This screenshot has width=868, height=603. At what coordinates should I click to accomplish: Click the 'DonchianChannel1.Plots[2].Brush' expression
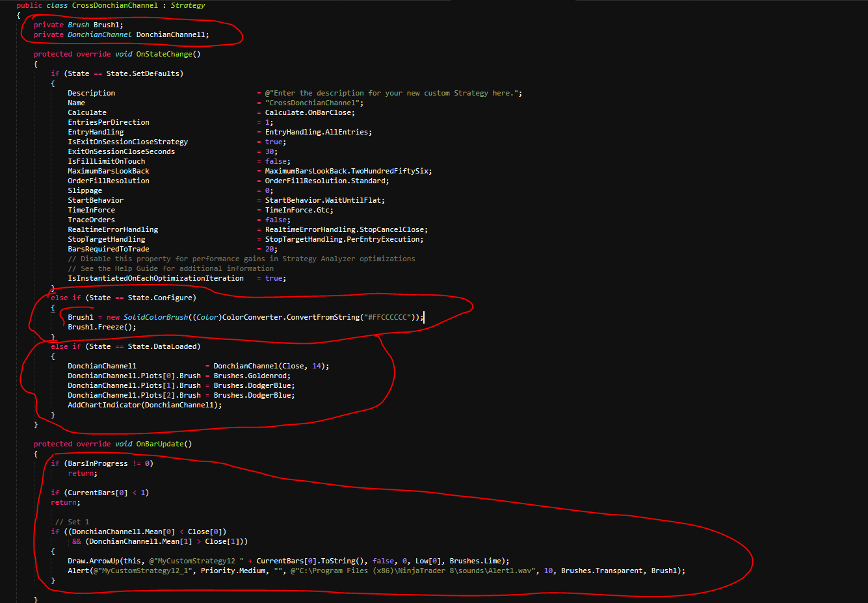(135, 395)
